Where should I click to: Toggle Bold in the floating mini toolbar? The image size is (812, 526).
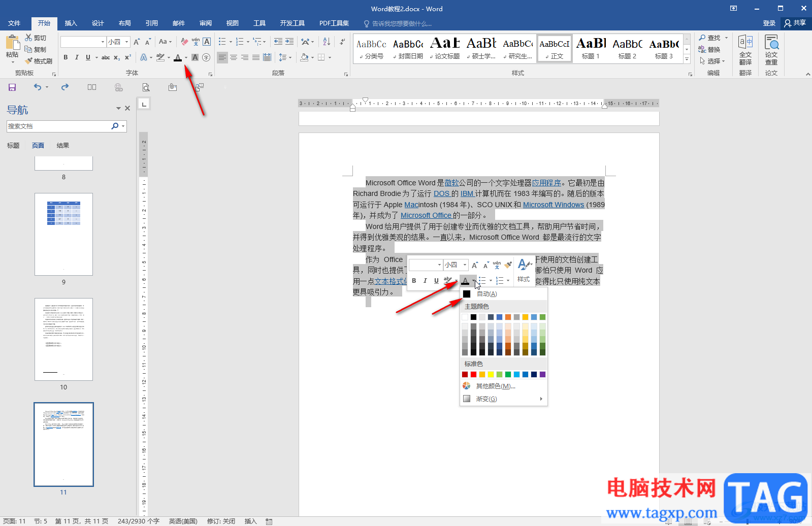[414, 280]
